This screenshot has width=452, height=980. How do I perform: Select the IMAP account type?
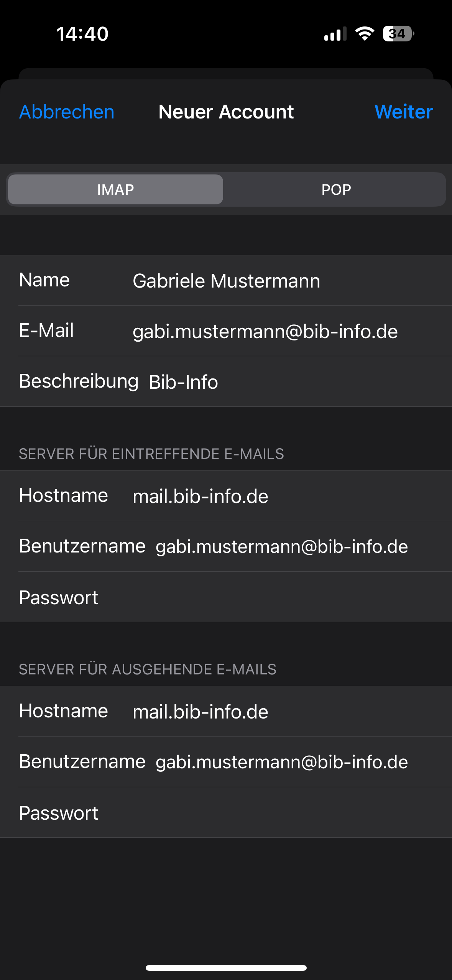point(115,189)
